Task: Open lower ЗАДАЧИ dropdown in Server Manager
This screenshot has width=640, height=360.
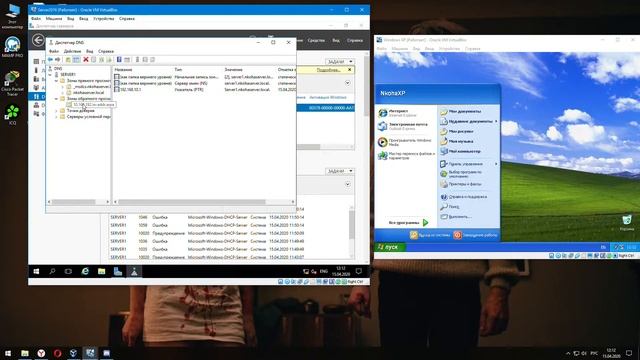Action: [340, 171]
